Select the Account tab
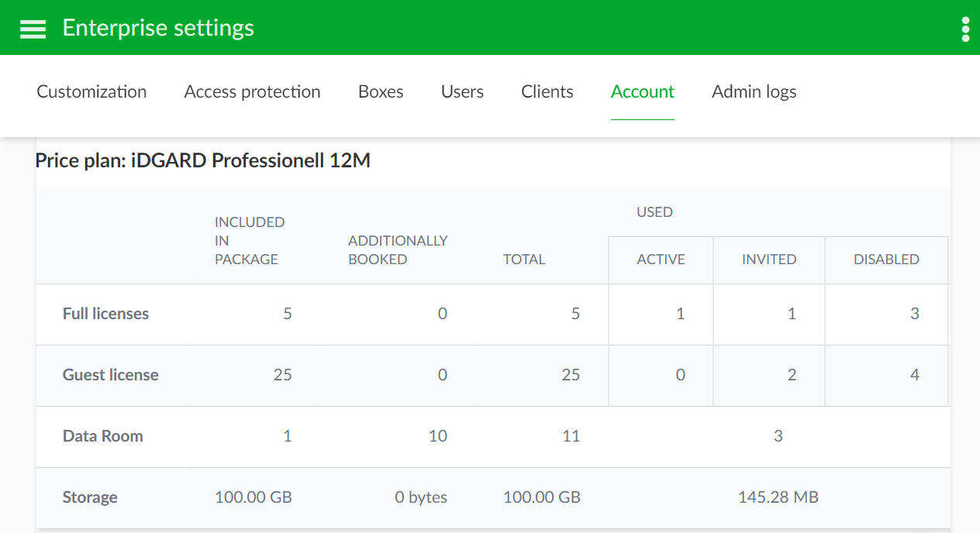This screenshot has width=980, height=533. [x=643, y=91]
